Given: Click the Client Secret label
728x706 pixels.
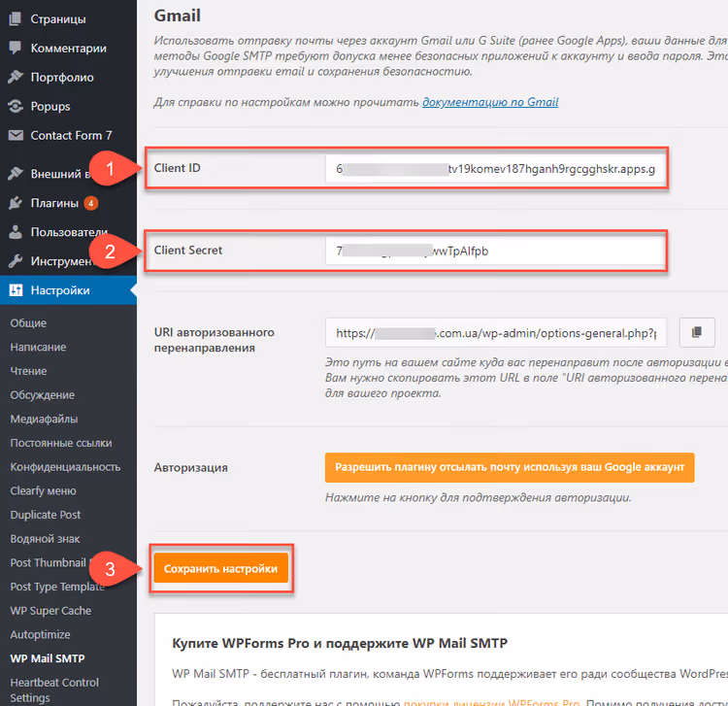Looking at the screenshot, I should tap(188, 251).
